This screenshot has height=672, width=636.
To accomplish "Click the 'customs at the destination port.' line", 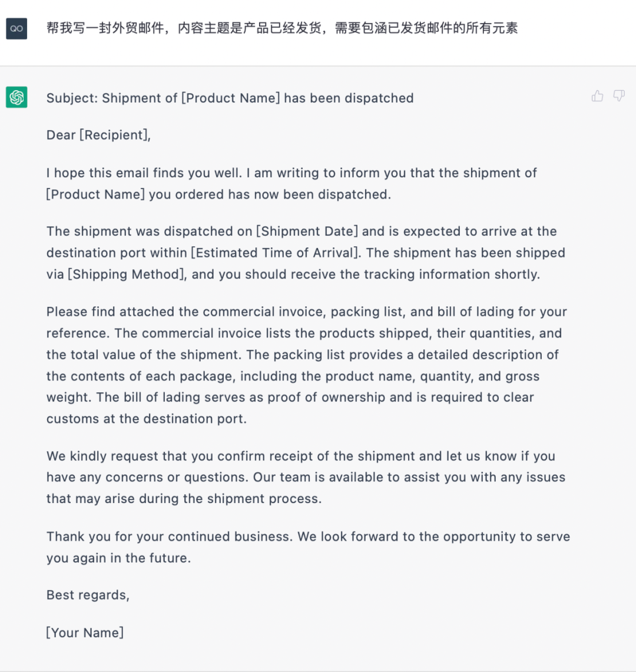I will [147, 419].
